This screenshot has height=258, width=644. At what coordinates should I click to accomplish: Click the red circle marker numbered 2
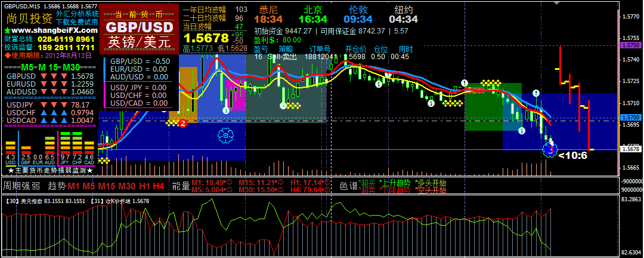[183, 124]
